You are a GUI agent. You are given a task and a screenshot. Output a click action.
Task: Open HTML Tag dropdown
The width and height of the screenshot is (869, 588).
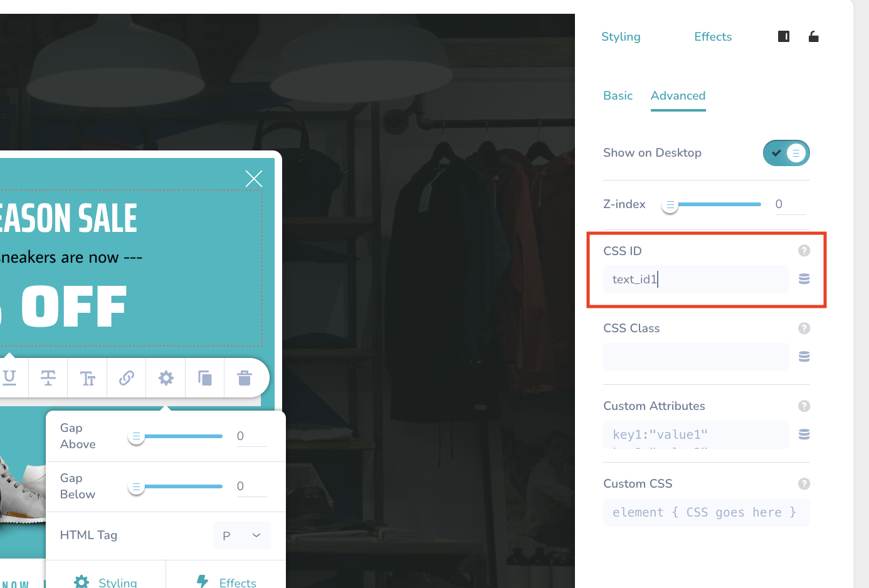243,535
